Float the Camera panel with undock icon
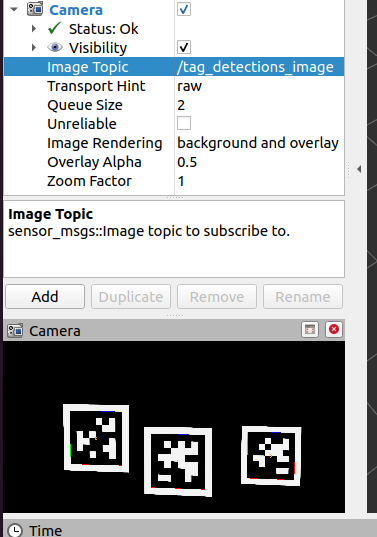Screen dimensions: 377x537 click(310, 330)
